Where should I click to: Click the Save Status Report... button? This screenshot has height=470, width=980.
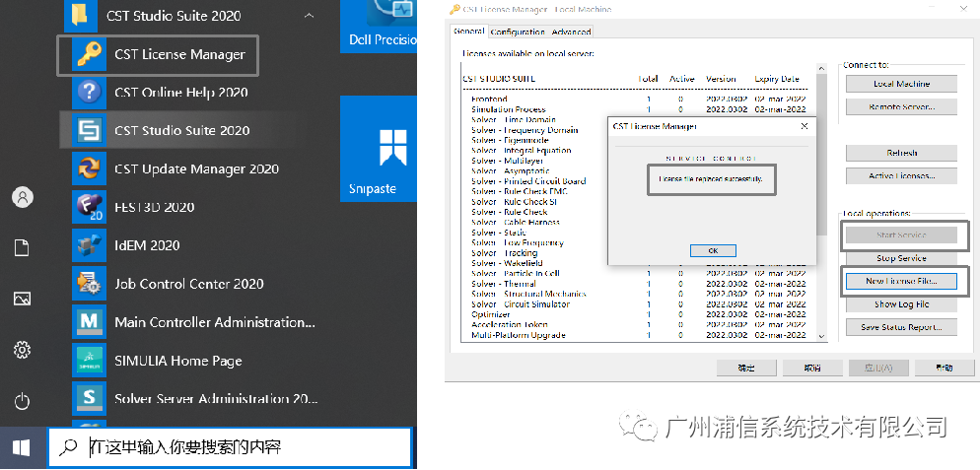[x=901, y=327]
